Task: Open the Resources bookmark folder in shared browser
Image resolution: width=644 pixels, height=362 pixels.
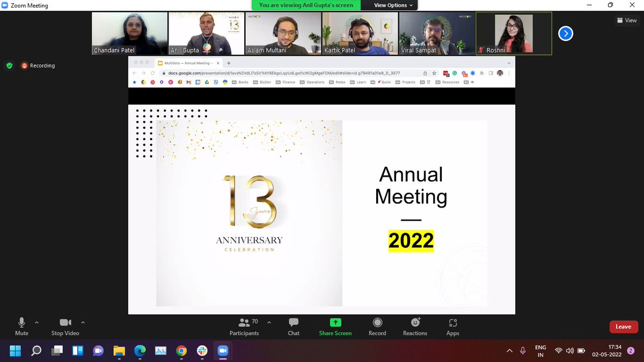Action: point(448,82)
